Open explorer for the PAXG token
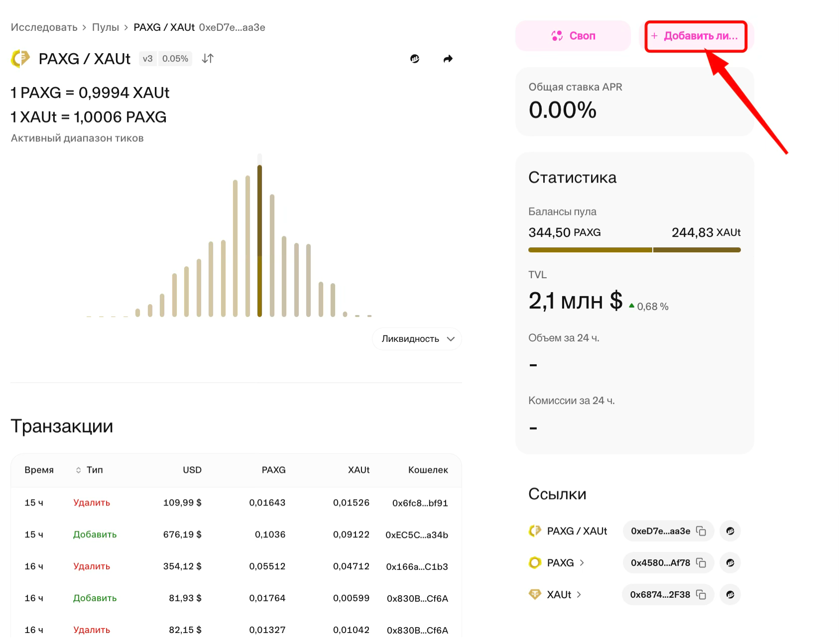Image resolution: width=840 pixels, height=638 pixels. click(x=730, y=563)
